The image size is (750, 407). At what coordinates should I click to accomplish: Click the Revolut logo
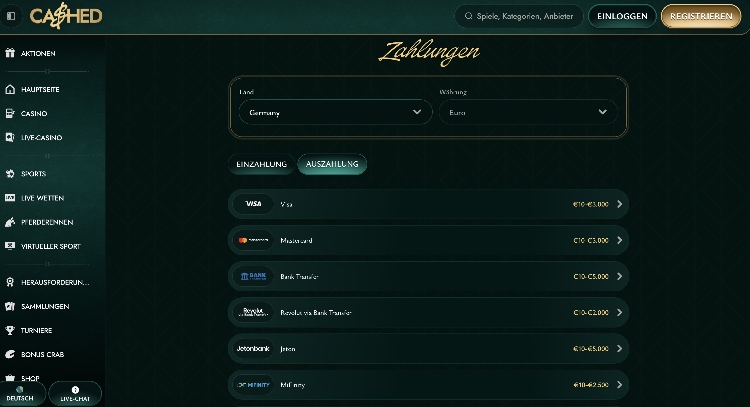click(253, 312)
